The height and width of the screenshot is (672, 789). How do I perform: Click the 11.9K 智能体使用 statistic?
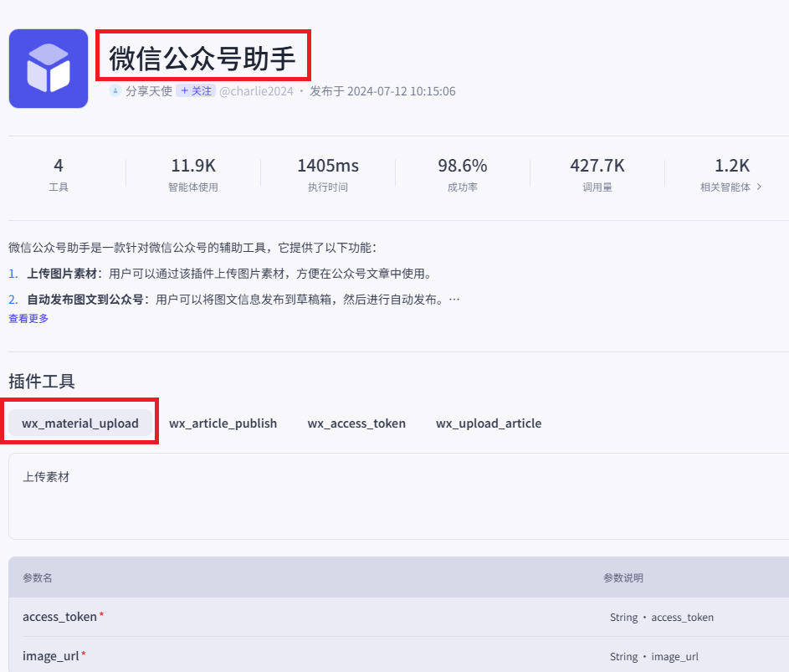193,174
